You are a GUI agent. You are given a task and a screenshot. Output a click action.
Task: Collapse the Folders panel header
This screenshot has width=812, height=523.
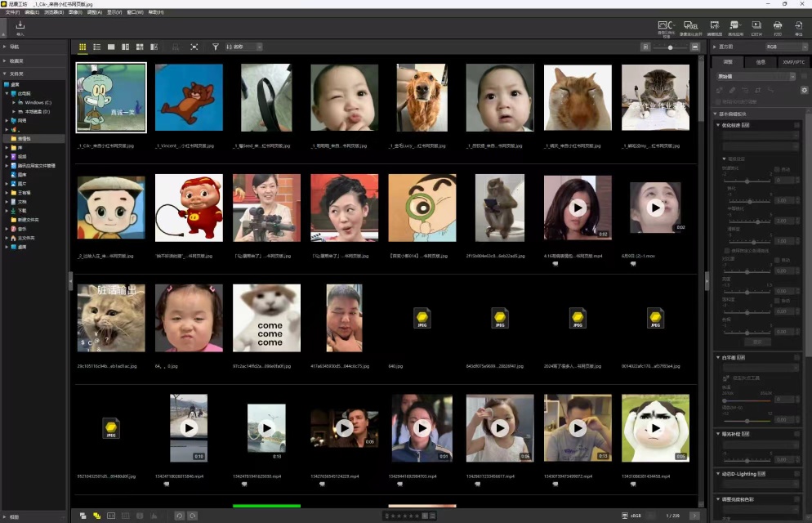(5, 74)
